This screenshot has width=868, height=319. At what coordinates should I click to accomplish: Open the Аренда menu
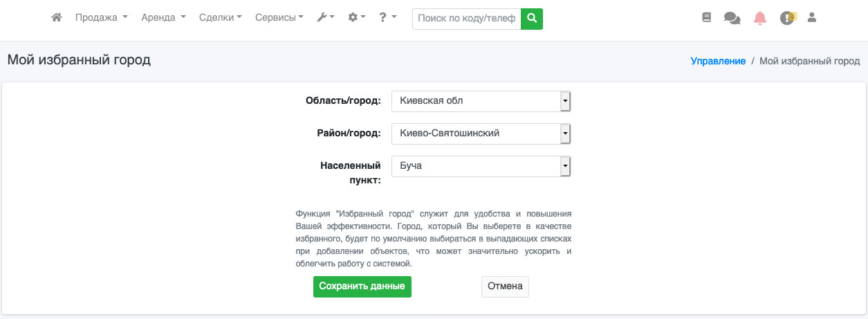click(163, 18)
